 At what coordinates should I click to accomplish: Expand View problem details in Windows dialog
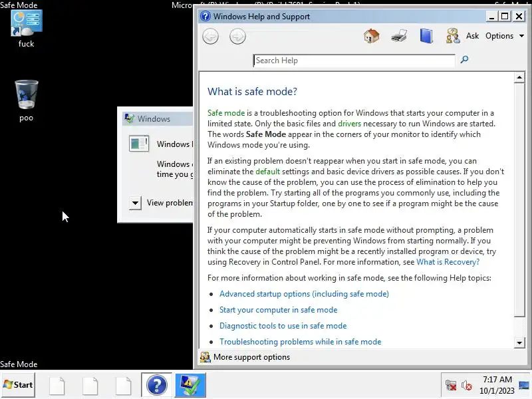point(135,203)
